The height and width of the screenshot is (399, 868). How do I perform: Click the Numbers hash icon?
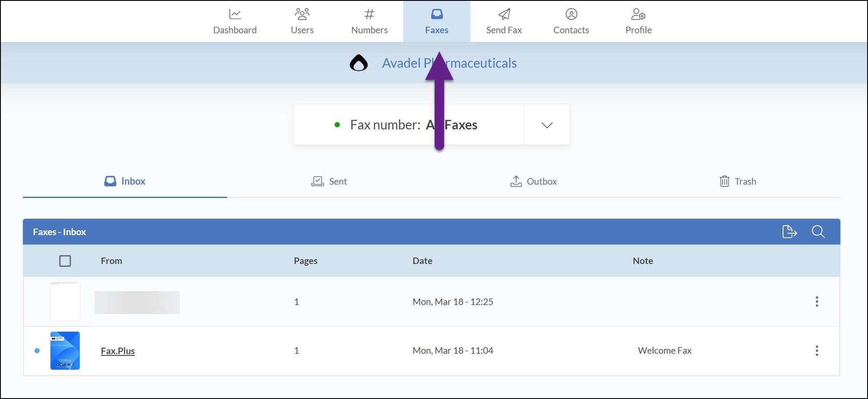tap(369, 14)
